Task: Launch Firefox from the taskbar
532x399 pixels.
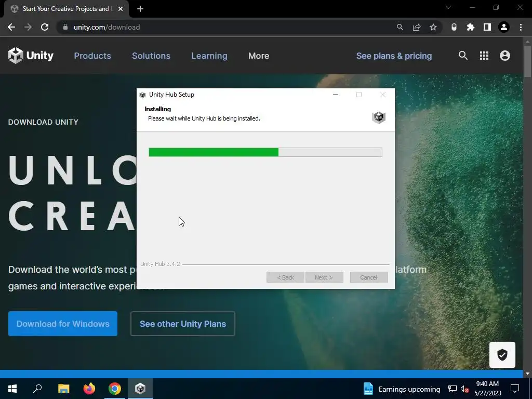Action: 89,389
